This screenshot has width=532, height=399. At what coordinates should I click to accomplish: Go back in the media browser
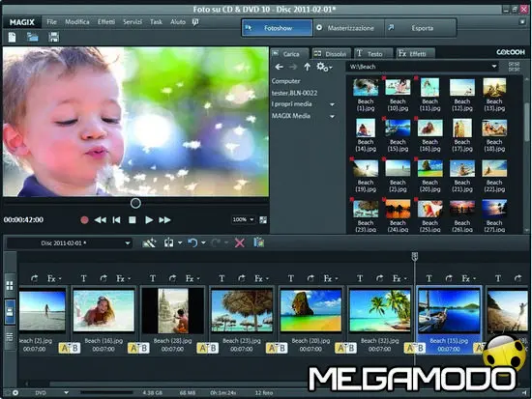280,67
